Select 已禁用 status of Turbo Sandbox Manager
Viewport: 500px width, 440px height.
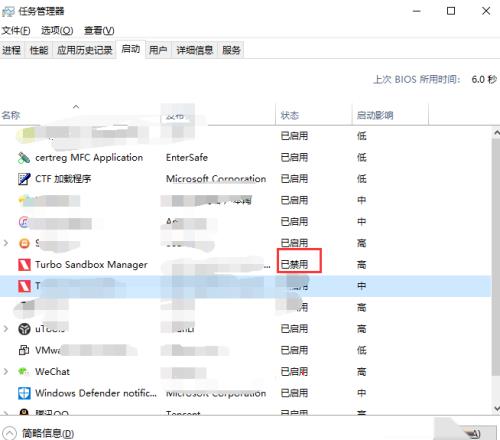pos(295,265)
